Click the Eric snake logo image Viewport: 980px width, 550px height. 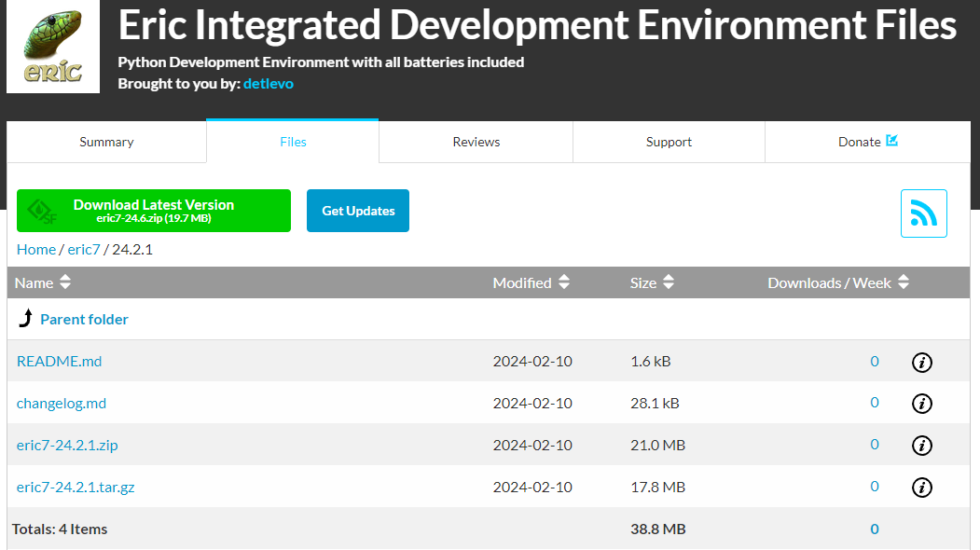point(53,46)
